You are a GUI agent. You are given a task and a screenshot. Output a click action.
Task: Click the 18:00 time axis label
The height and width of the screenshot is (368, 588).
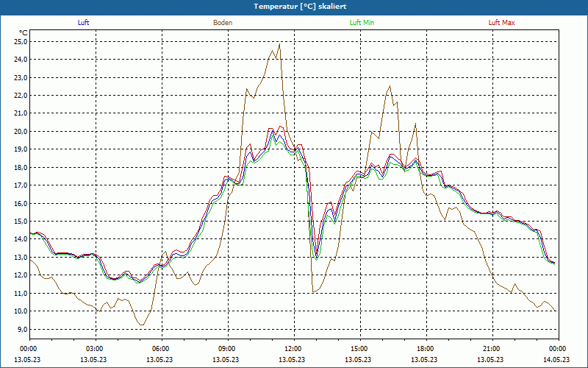[x=425, y=349]
